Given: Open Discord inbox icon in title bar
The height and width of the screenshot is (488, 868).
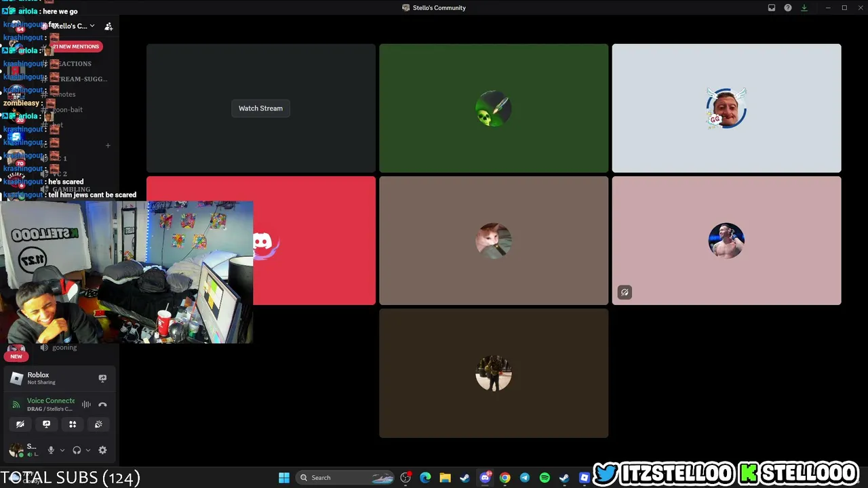Looking at the screenshot, I should point(772,7).
